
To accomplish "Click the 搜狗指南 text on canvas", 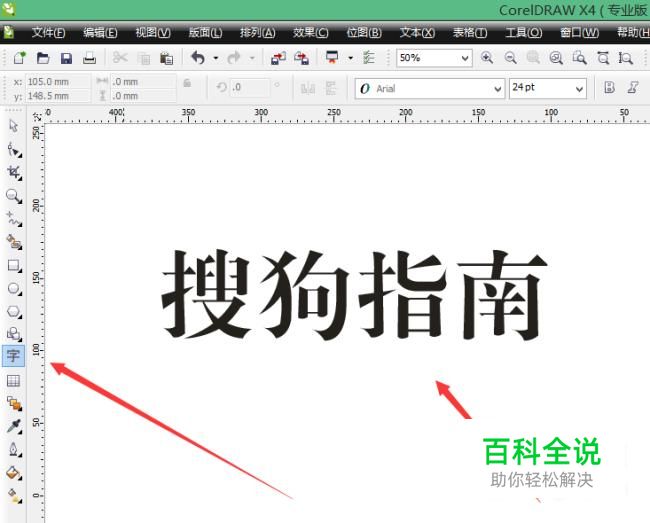I will pos(354,295).
